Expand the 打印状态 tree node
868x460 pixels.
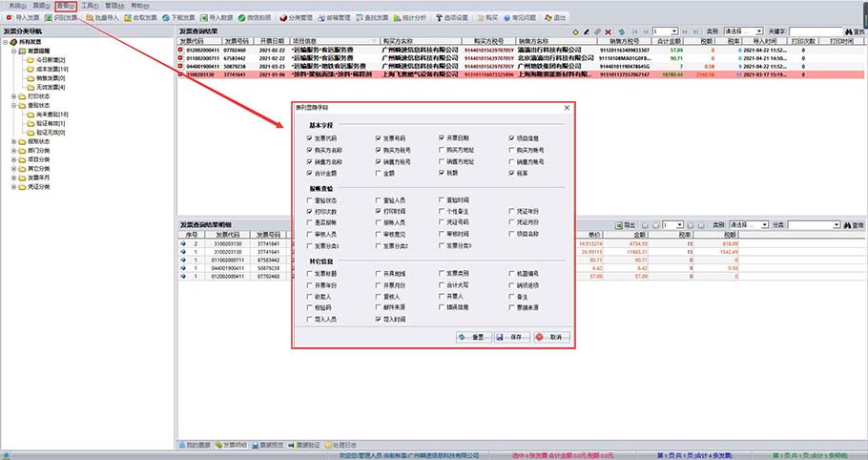pos(13,96)
